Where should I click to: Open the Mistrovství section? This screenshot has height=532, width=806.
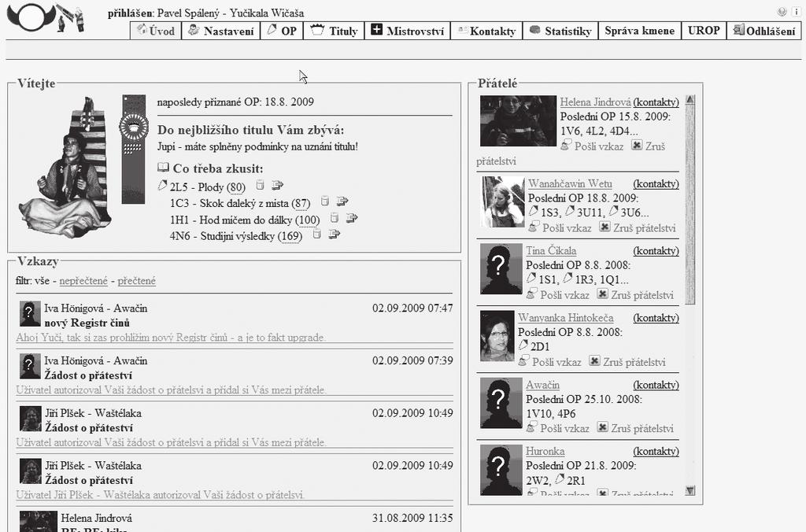pyautogui.click(x=408, y=31)
